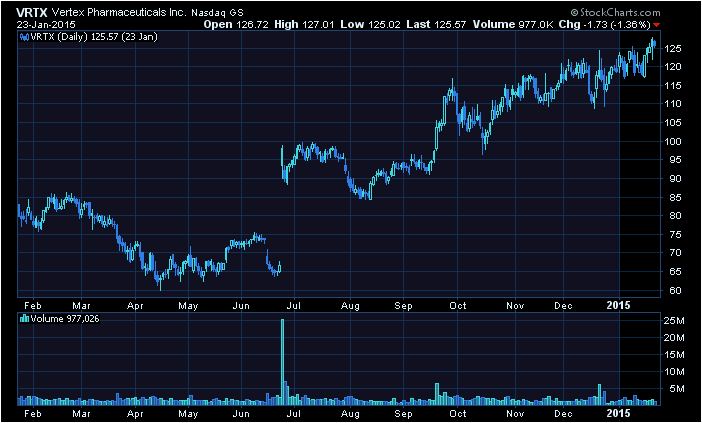Click the company name Vertex Pharmaceuticals Inc.
702x423 pixels.
[119, 13]
